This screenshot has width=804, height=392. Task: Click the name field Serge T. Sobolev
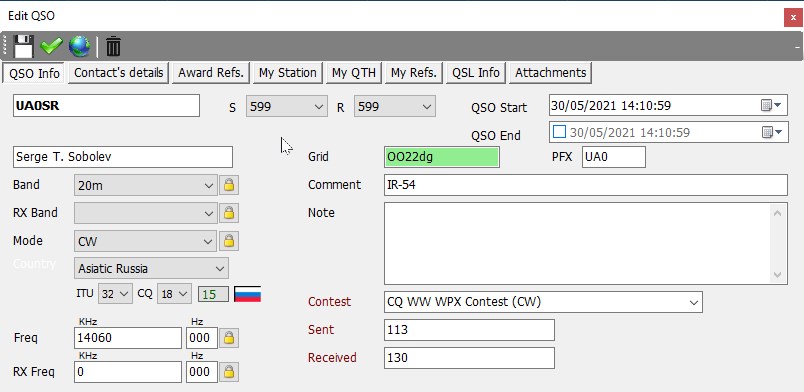click(123, 157)
